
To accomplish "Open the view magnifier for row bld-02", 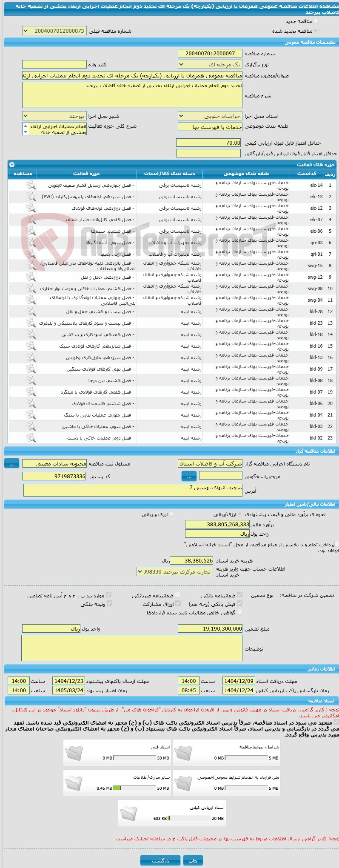I will coord(30,438).
